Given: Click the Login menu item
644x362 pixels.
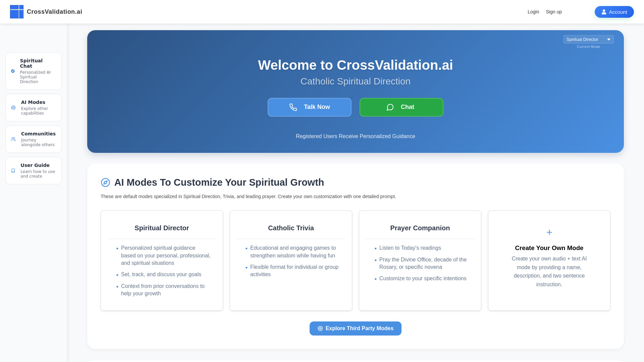Looking at the screenshot, I should (x=533, y=11).
